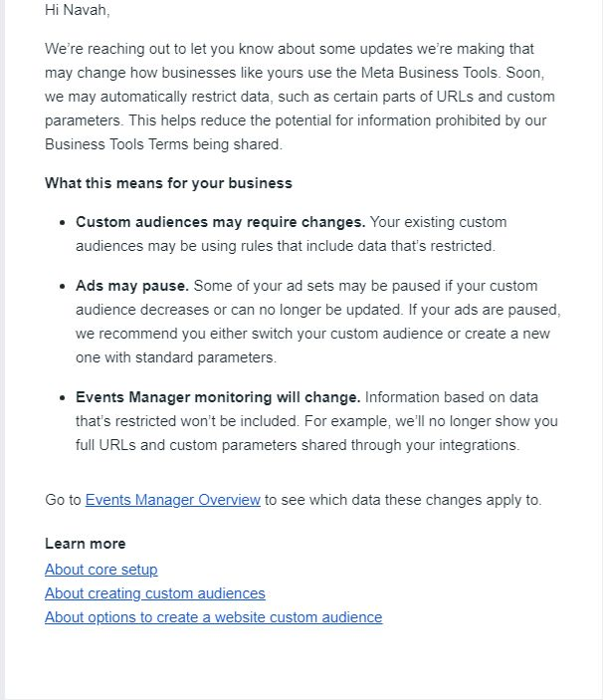Viewport: 603px width, 700px height.
Task: Click the 'Hi Navah,' greeting text
Action: coord(78,10)
